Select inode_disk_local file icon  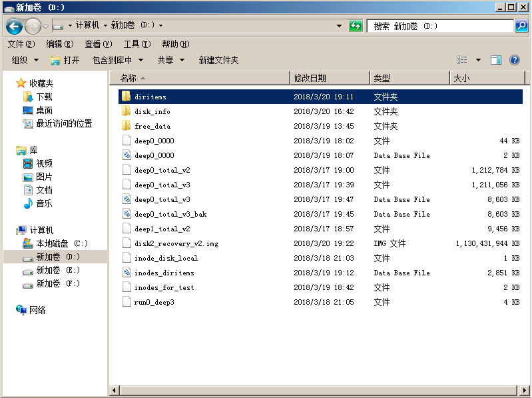pyautogui.click(x=127, y=258)
